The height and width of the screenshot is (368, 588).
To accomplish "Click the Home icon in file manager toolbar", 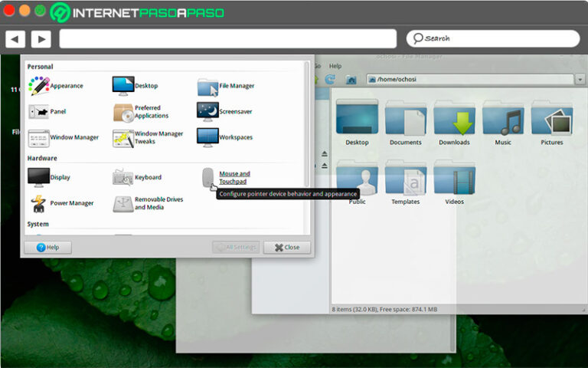I will point(351,79).
